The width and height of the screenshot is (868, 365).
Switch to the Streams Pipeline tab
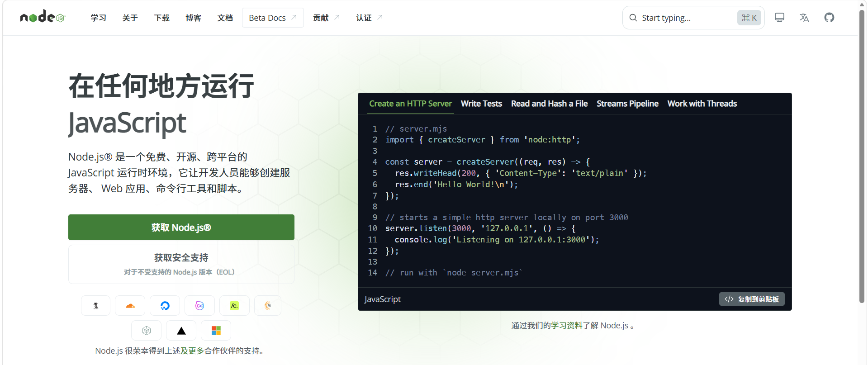point(627,104)
